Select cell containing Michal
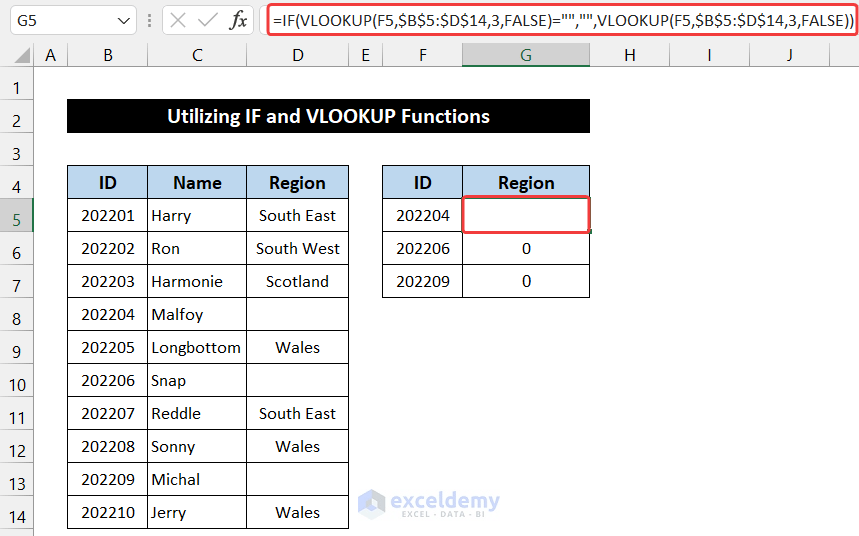 click(x=197, y=480)
